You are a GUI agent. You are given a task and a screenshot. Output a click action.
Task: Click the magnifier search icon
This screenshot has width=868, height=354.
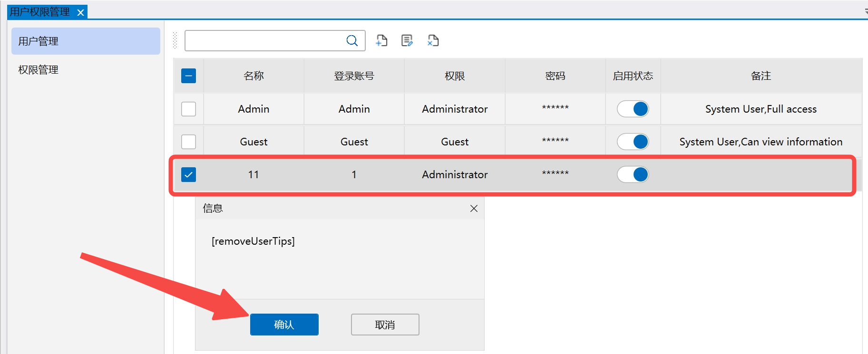352,41
